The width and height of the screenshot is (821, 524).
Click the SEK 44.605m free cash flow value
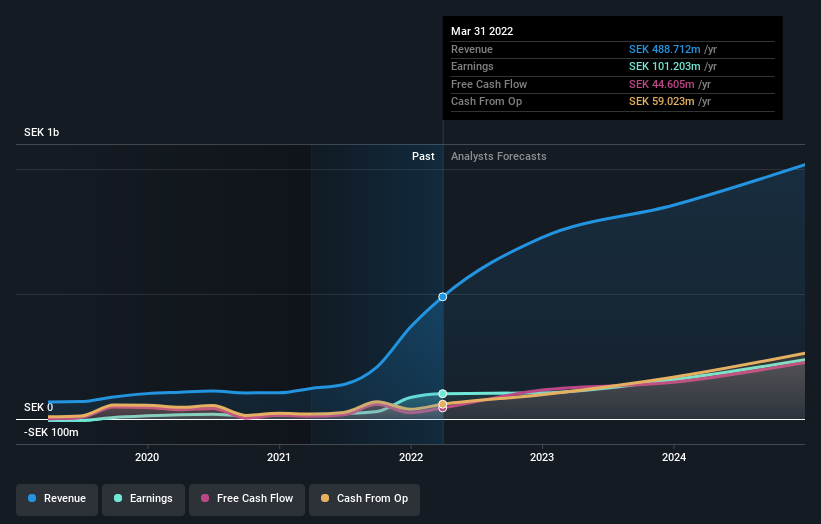coord(662,84)
